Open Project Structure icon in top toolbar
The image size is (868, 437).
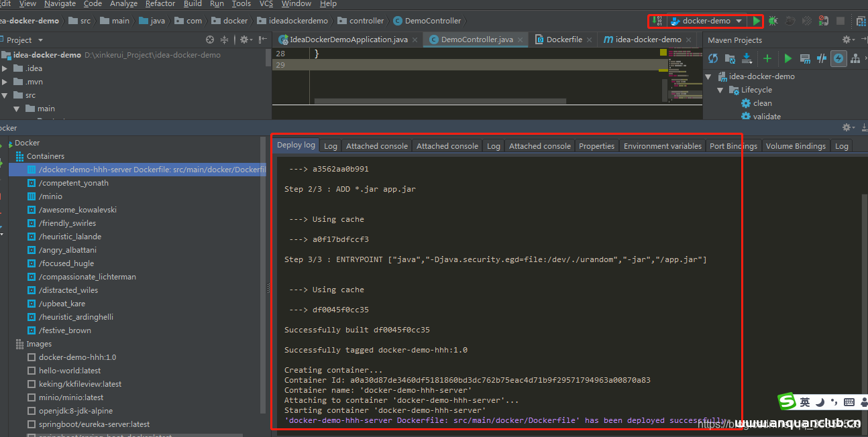[861, 21]
